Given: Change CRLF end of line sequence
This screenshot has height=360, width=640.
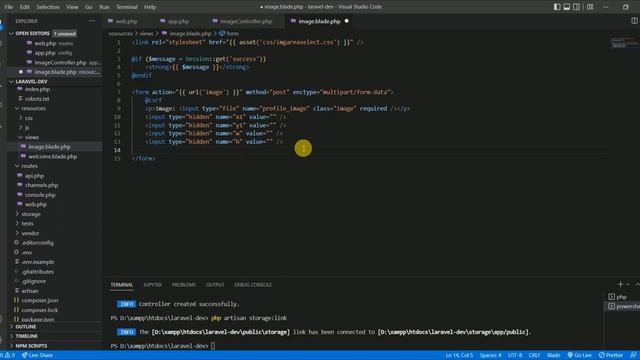Looking at the screenshot, I should click(534, 355).
